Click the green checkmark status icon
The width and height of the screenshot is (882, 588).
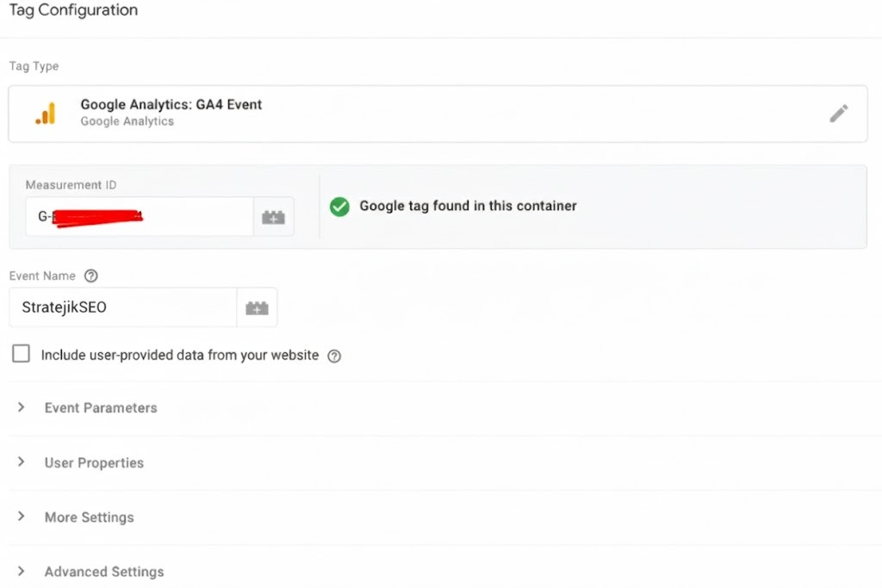(339, 207)
